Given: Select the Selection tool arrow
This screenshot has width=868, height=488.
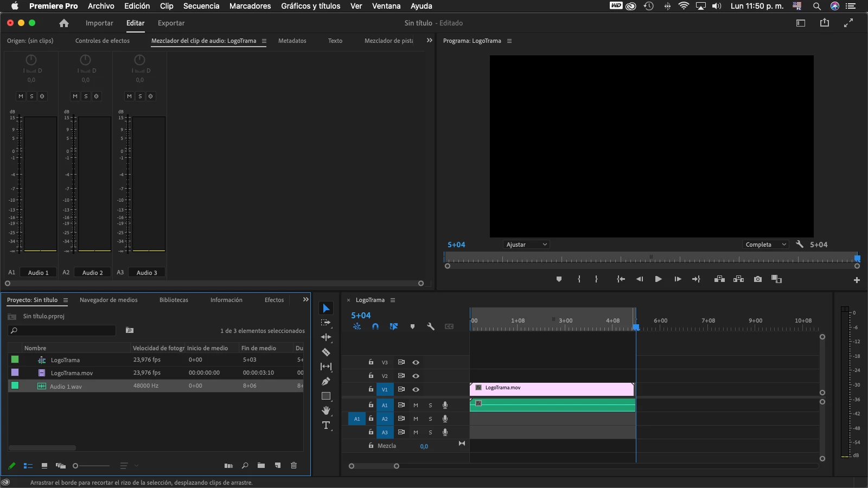Looking at the screenshot, I should [x=326, y=309].
